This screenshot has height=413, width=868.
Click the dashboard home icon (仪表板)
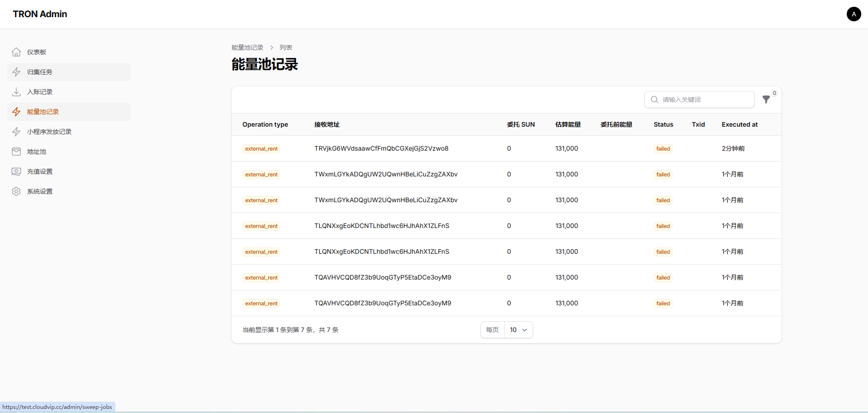(16, 52)
